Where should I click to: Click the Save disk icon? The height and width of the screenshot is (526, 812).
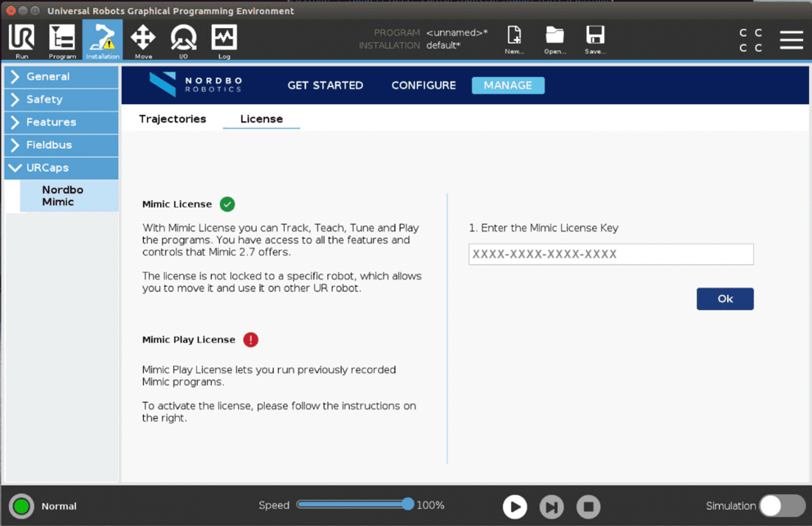(x=595, y=38)
